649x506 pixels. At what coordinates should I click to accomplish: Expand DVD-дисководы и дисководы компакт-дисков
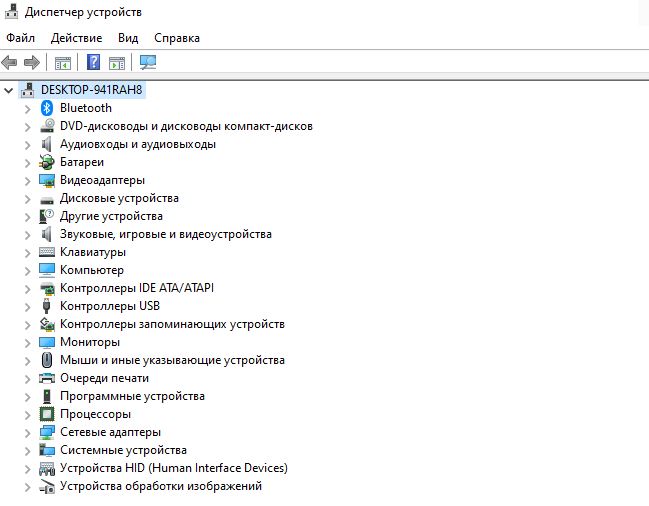(27, 127)
